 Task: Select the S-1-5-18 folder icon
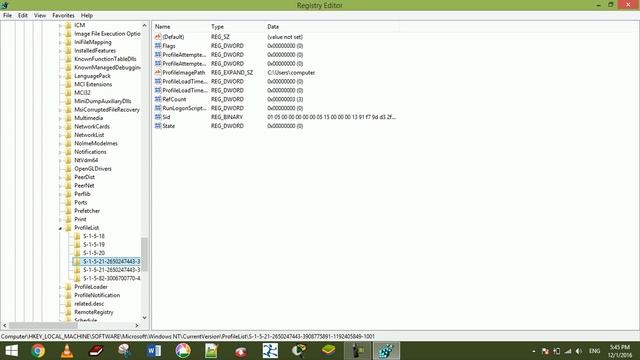coord(77,236)
